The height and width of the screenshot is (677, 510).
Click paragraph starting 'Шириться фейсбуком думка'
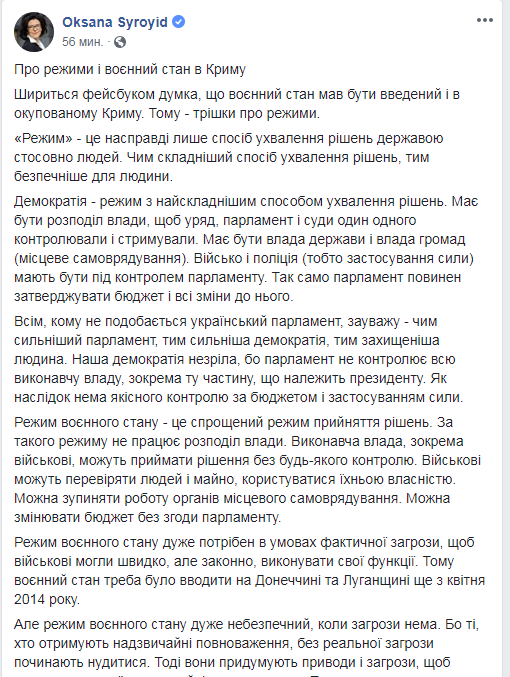tap(237, 104)
